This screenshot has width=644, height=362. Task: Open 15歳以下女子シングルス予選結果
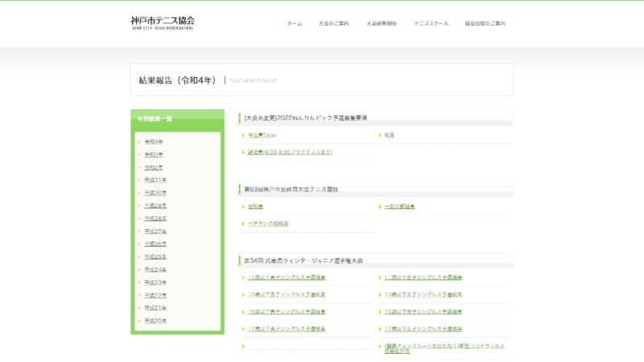point(423,312)
